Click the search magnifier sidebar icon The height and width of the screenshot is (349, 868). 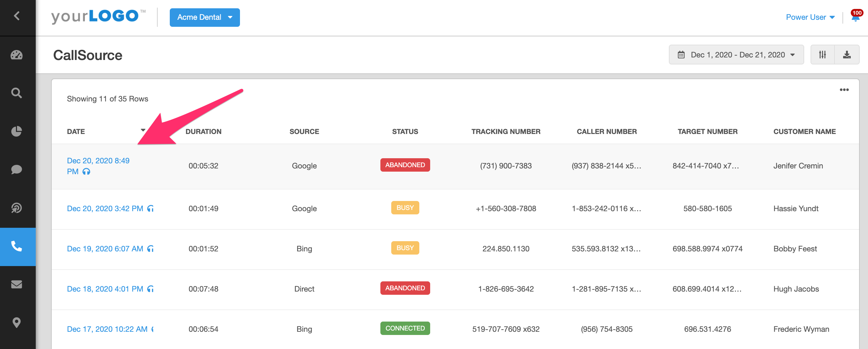pyautogui.click(x=17, y=93)
